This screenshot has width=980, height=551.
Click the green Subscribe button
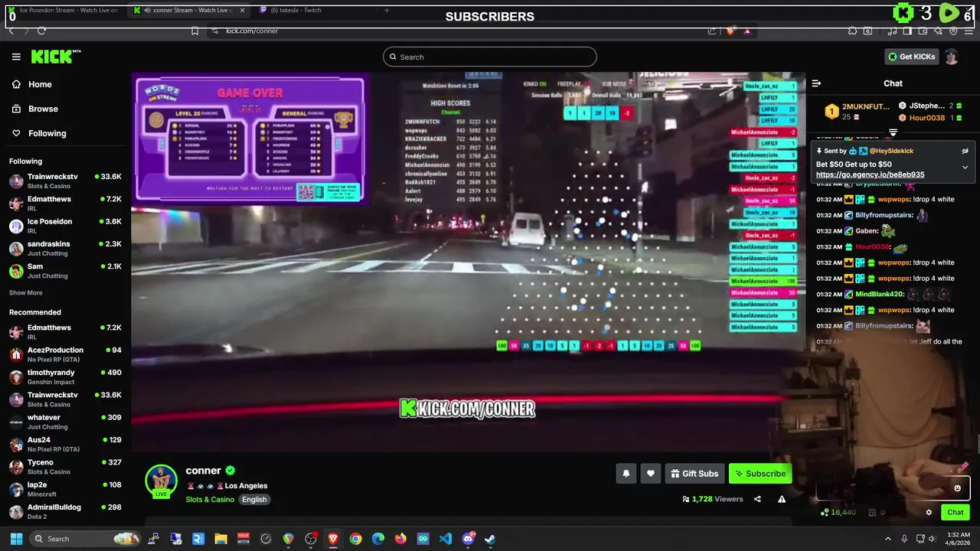point(760,474)
